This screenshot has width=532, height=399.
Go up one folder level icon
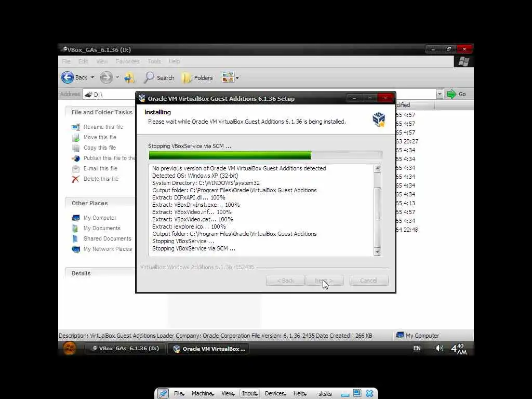[x=129, y=78]
